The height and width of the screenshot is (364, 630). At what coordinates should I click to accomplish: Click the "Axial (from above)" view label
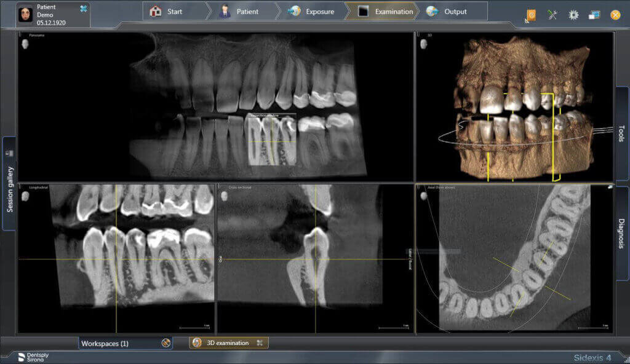coord(441,188)
